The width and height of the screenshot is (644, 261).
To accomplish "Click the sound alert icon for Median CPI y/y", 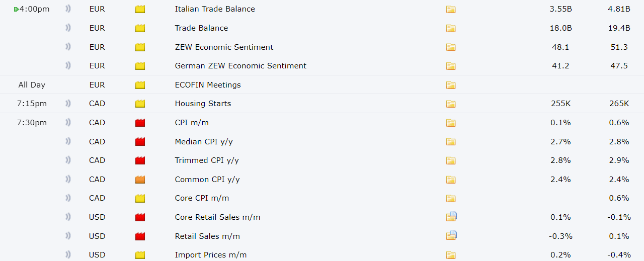I will pos(68,141).
